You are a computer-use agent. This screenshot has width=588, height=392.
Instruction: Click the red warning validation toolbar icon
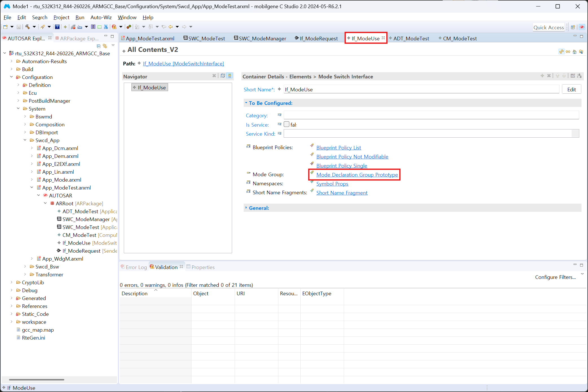click(x=114, y=27)
